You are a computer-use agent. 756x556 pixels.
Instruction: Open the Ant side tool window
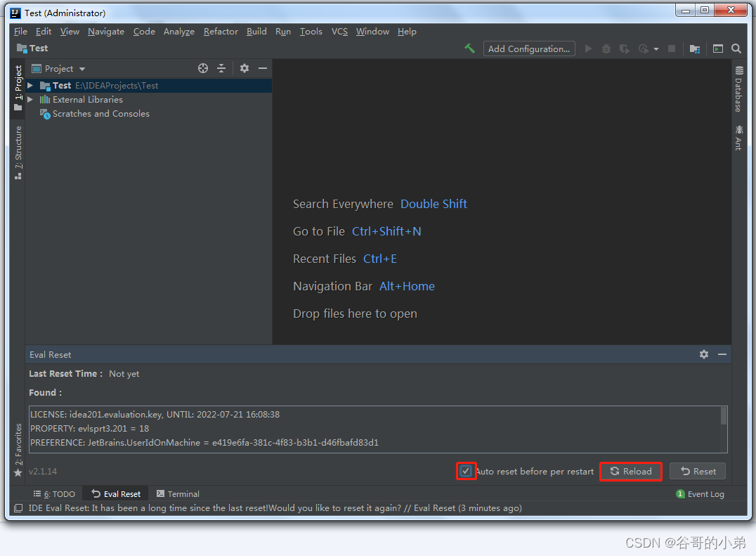click(738, 138)
